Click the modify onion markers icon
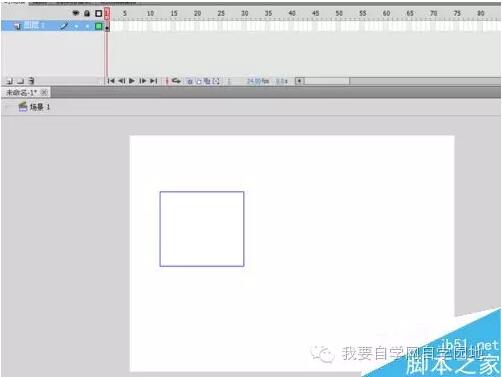Viewport: 502px width, 377px height. [216, 81]
